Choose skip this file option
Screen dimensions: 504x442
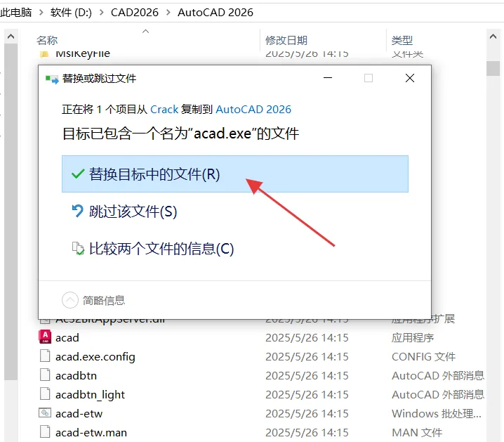coord(133,212)
